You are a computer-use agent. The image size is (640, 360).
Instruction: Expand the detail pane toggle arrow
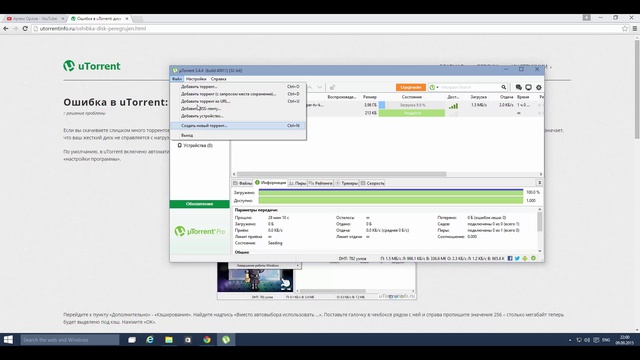539,183
